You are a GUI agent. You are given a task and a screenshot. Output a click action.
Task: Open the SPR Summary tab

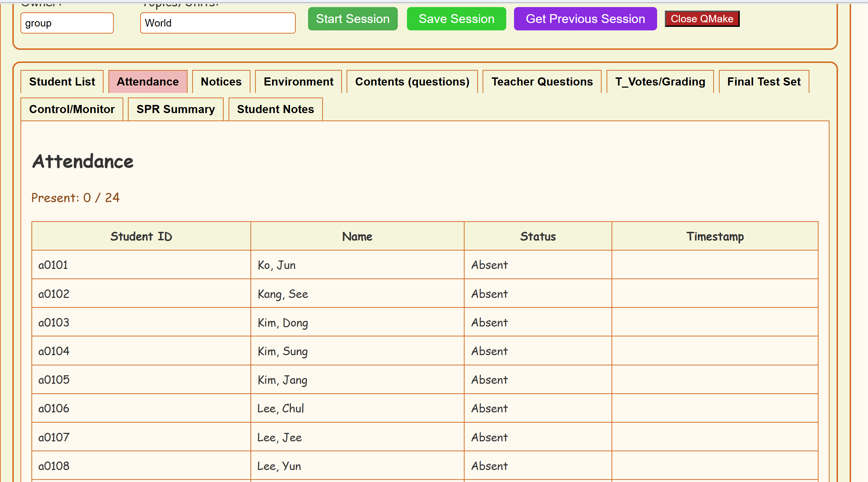176,109
